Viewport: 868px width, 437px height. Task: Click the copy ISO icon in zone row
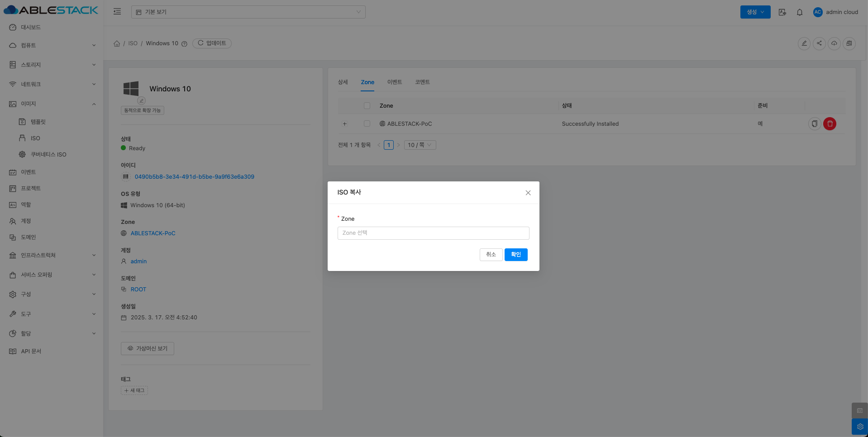(814, 123)
